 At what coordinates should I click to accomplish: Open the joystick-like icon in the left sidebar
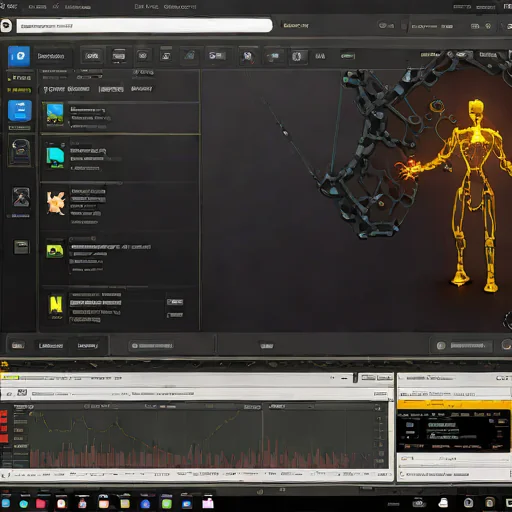point(21,197)
